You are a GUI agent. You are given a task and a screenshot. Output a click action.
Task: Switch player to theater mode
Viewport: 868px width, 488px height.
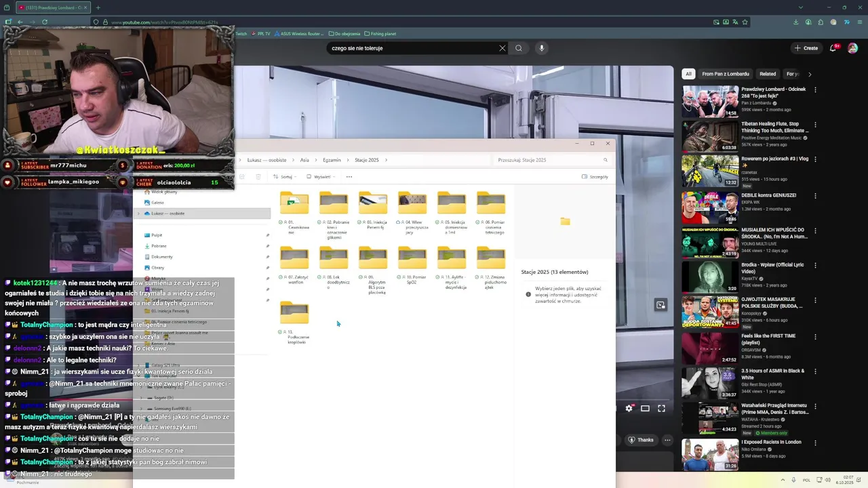point(645,408)
